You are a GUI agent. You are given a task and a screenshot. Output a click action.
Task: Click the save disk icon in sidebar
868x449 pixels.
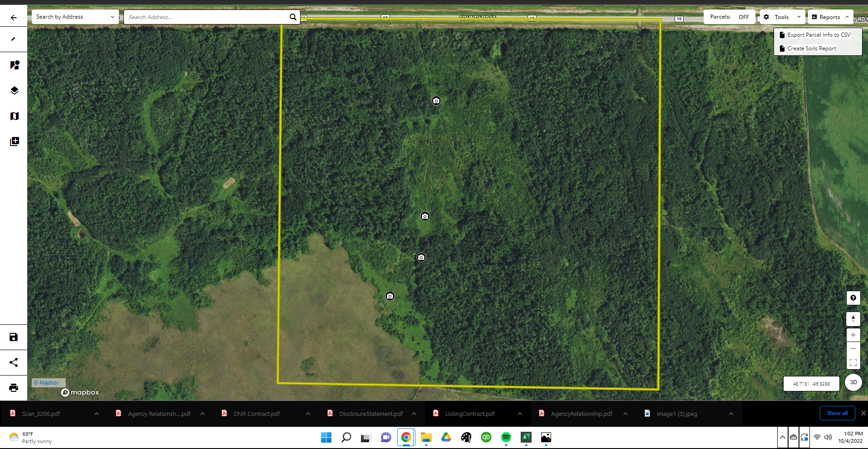click(x=14, y=337)
